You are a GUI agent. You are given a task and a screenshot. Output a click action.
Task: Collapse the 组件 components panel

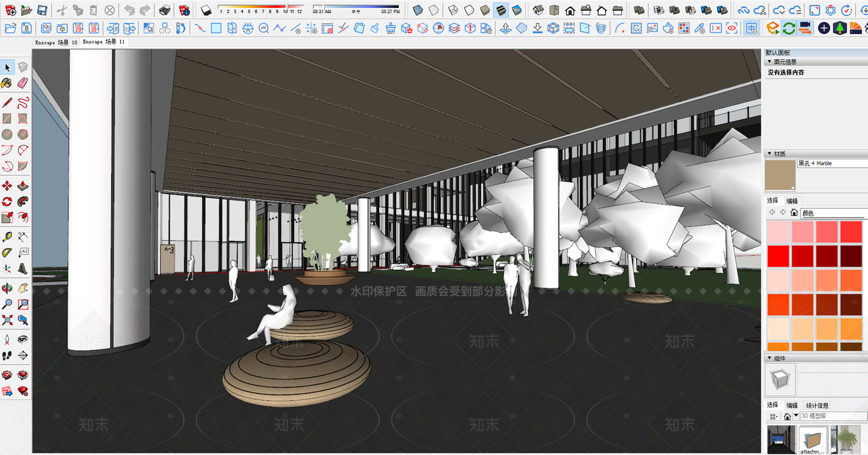tap(769, 358)
